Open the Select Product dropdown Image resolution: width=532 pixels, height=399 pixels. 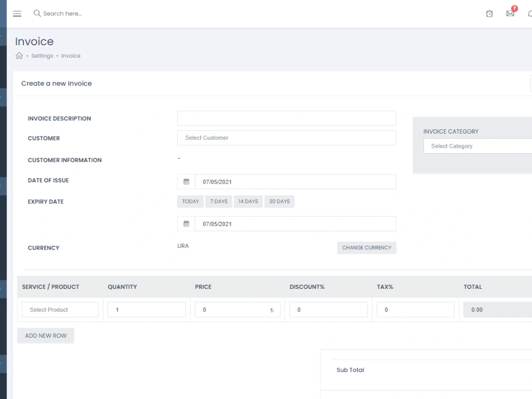tap(60, 310)
